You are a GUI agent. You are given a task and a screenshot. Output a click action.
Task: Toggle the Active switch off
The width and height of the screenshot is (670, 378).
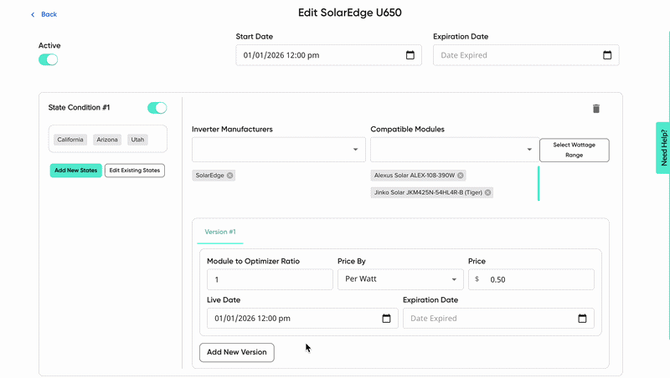[48, 60]
